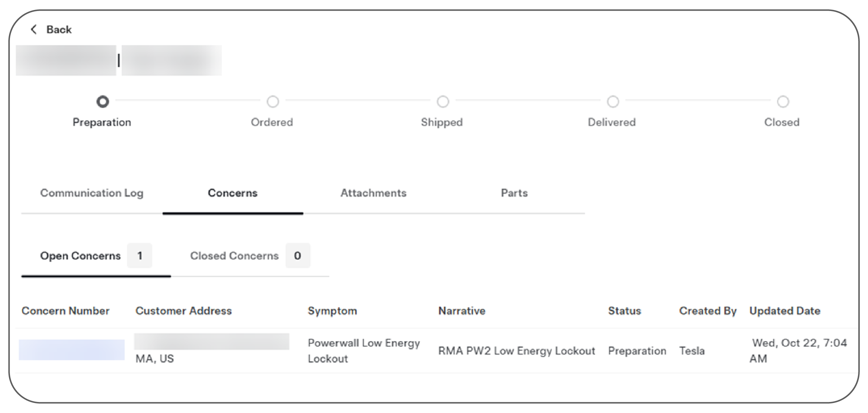Select the Preparation step circle
Viewport: 868px width, 413px height.
coord(102,102)
